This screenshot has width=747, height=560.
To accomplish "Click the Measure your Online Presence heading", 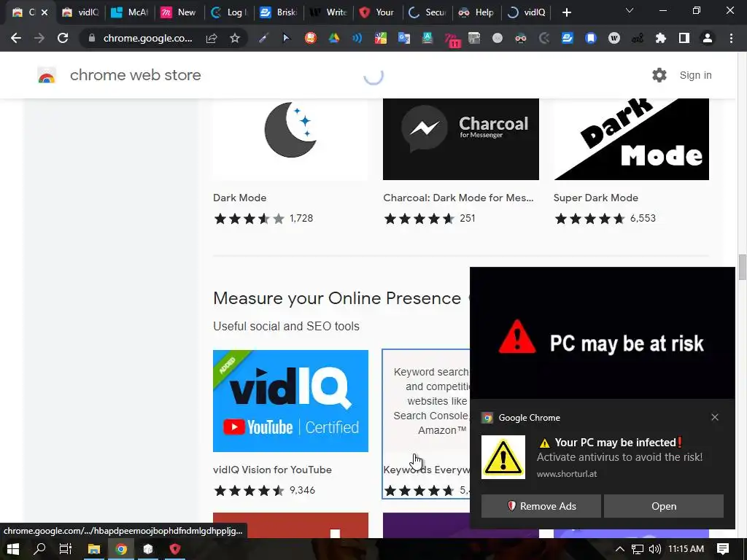I will coord(337,298).
